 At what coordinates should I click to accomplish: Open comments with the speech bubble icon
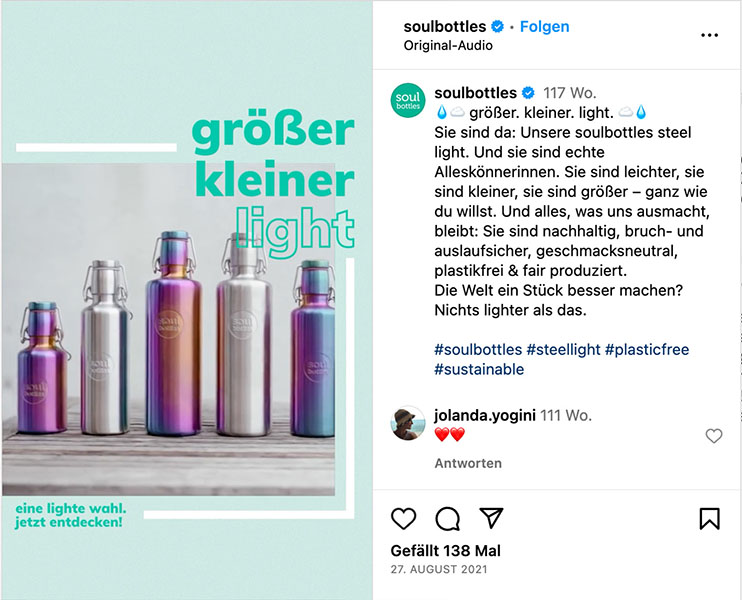447,519
